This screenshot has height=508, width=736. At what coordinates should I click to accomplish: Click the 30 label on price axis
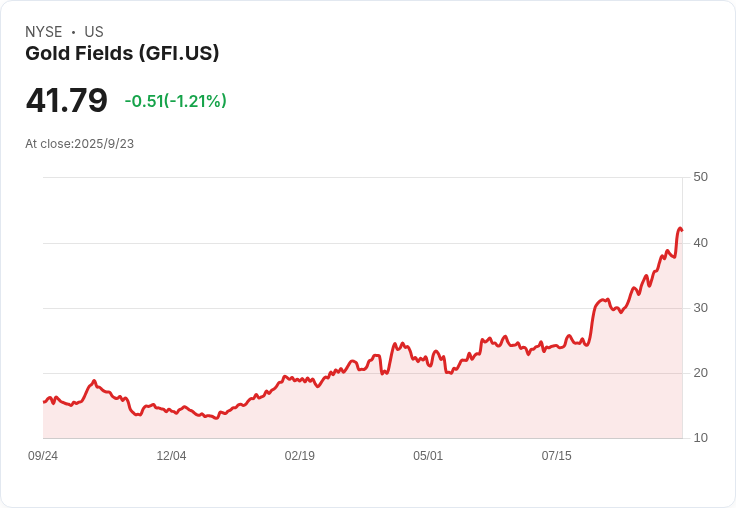click(700, 307)
